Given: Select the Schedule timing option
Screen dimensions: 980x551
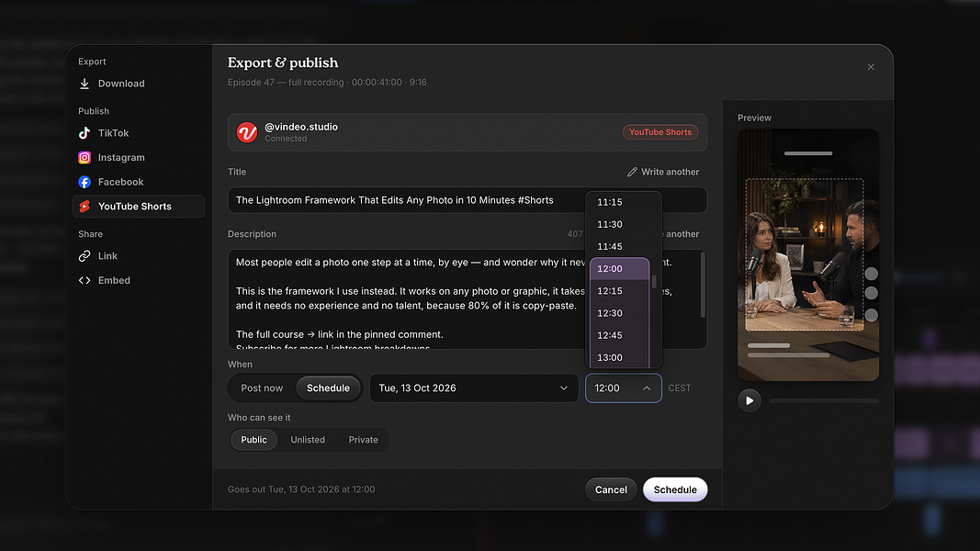Looking at the screenshot, I should coord(328,388).
